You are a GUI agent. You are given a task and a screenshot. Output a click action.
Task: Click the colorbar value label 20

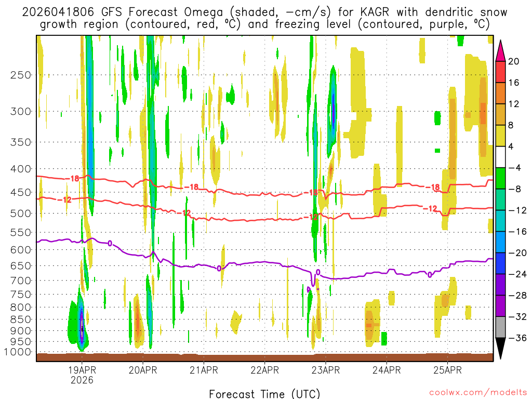pyautogui.click(x=514, y=61)
